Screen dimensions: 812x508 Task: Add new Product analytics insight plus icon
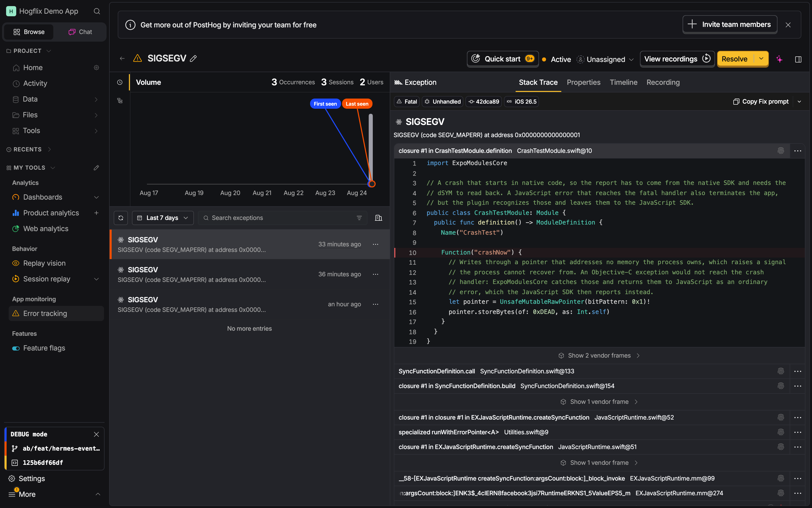(x=96, y=213)
